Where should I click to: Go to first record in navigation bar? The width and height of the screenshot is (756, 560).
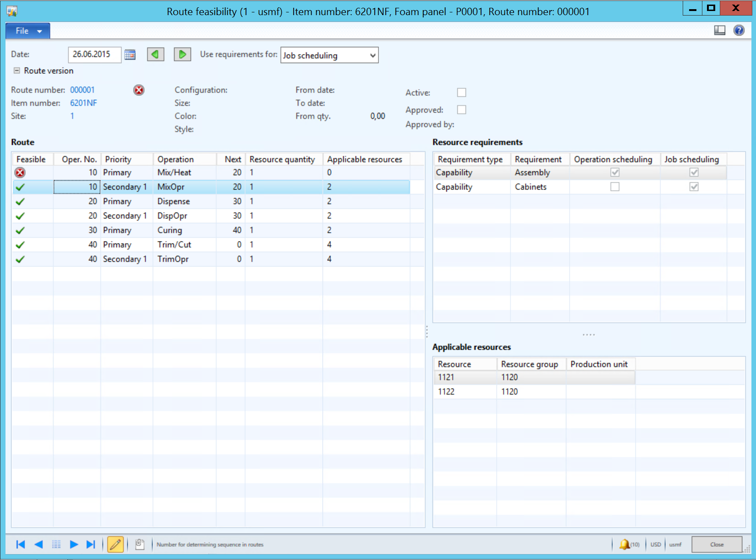coord(21,544)
